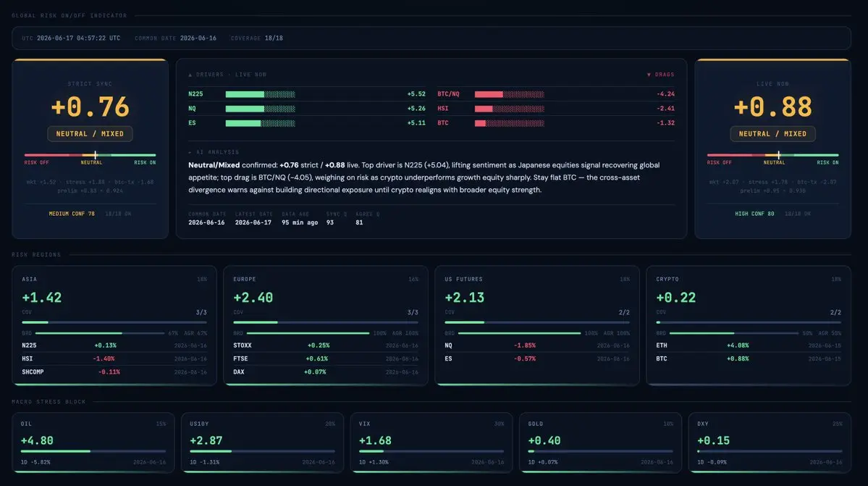The image size is (868, 486).
Task: Click the UTC timestamp 2026-06-17 04:57:22
Action: point(78,38)
